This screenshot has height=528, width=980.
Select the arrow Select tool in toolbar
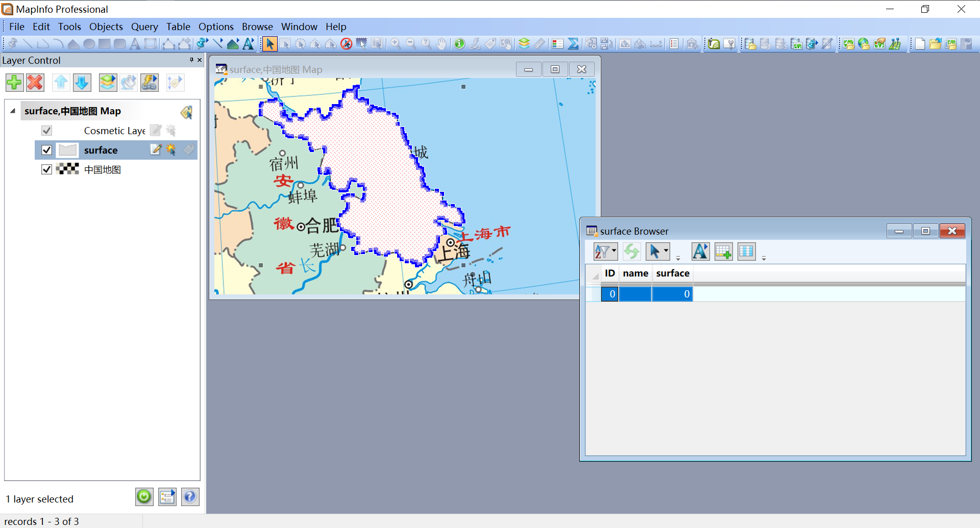pos(269,44)
